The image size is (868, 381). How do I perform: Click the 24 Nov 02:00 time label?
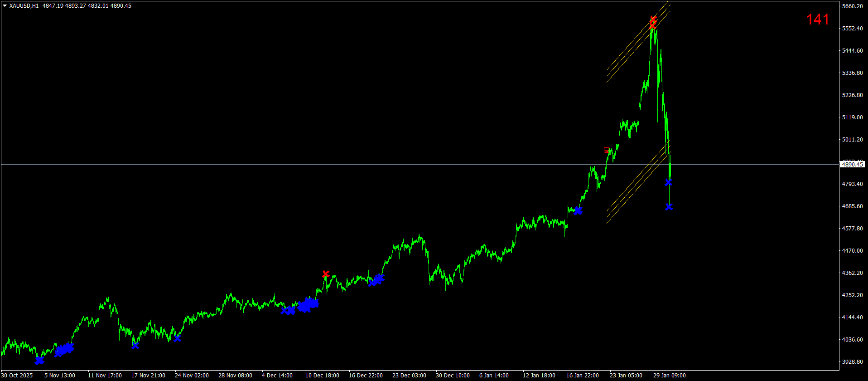[192, 376]
